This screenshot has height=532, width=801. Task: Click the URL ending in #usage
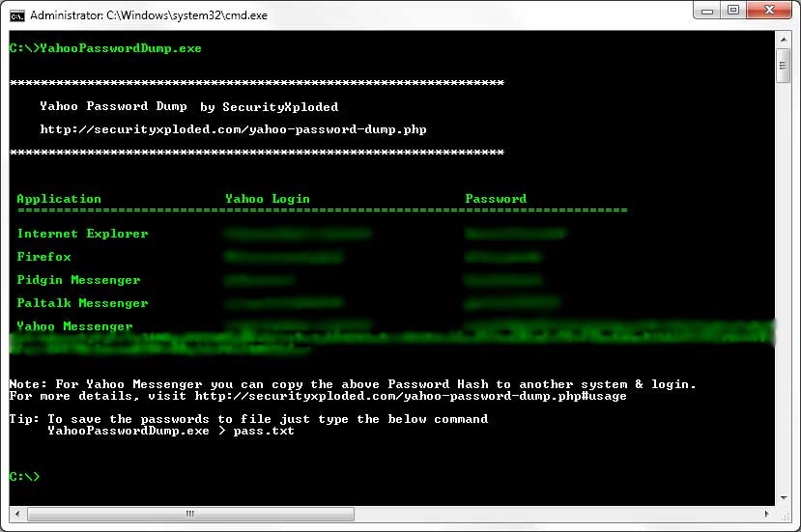pyautogui.click(x=411, y=396)
